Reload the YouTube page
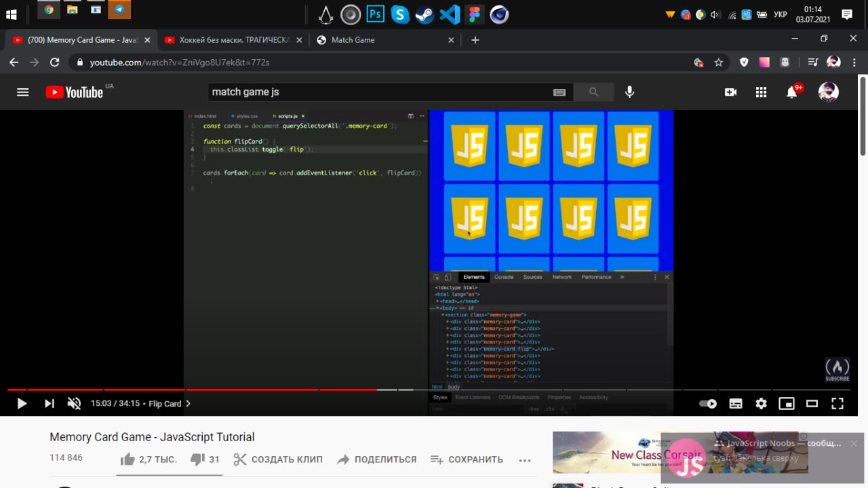The height and width of the screenshot is (488, 868). click(x=55, y=62)
